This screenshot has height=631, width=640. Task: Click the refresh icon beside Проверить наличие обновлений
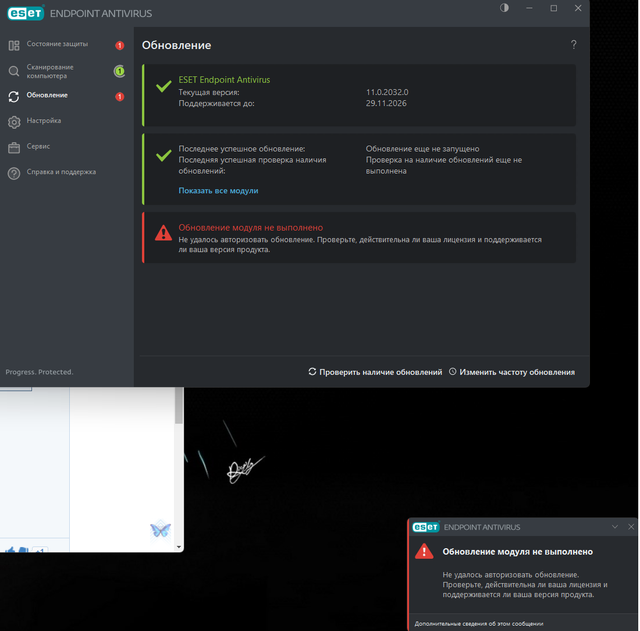312,371
